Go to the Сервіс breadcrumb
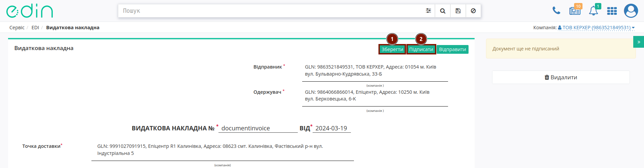Viewport: 644px width, 168px height. pyautogui.click(x=17, y=28)
